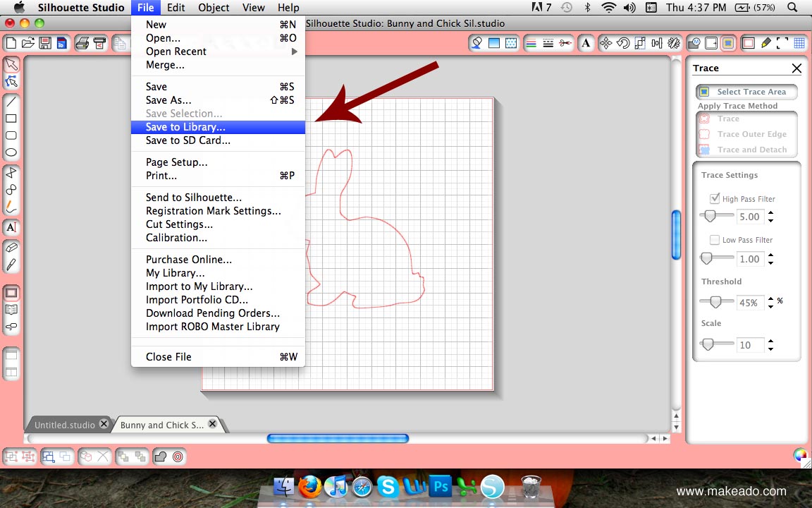The height and width of the screenshot is (508, 812).
Task: Open the Line Color panel
Action: 531,43
